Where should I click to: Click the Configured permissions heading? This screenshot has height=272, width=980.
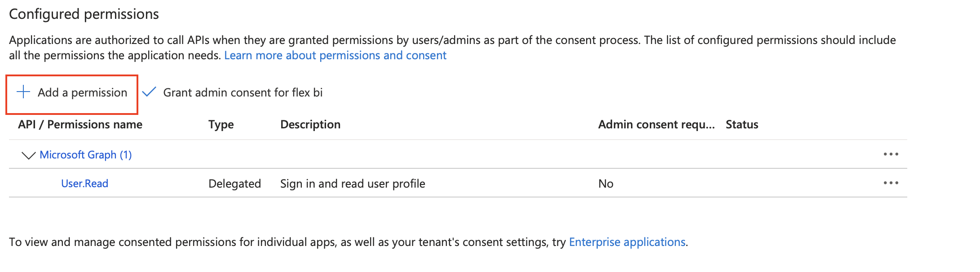(x=84, y=14)
